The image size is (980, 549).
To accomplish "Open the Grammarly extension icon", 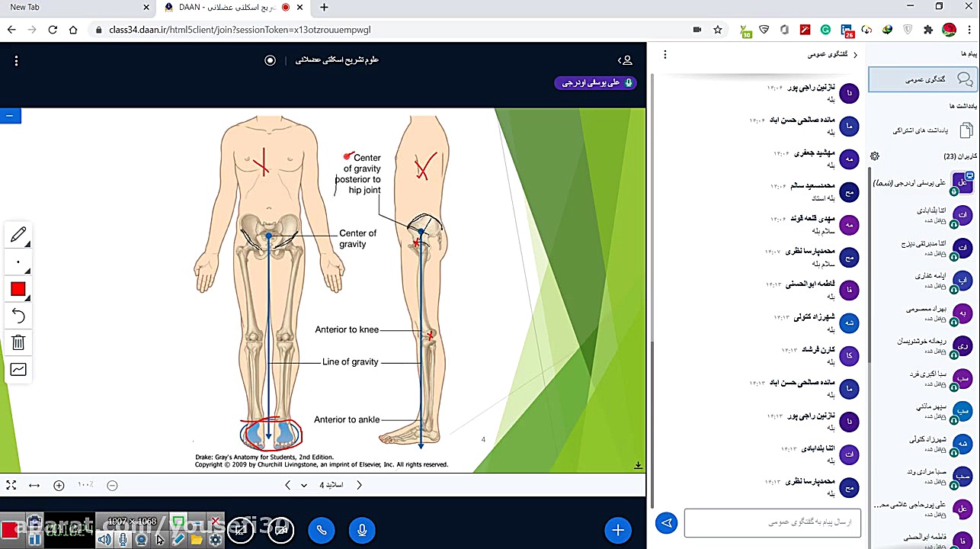I will click(x=825, y=30).
